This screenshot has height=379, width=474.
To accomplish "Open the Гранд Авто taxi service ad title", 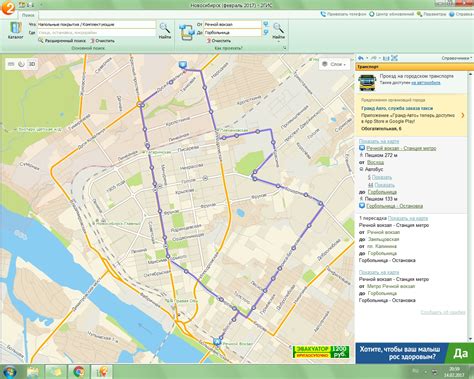I will coord(397,108).
